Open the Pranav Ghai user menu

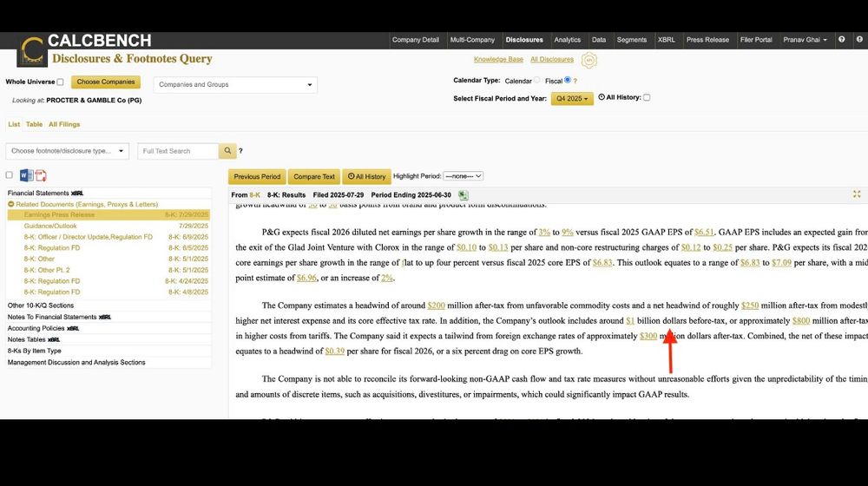pos(805,40)
